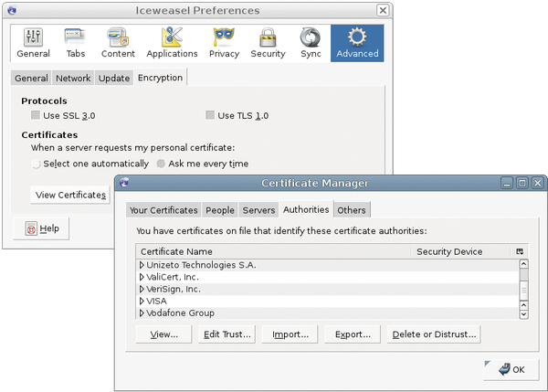Expand the VISA certificate entry
The height and width of the screenshot is (392, 548).
pos(142,301)
